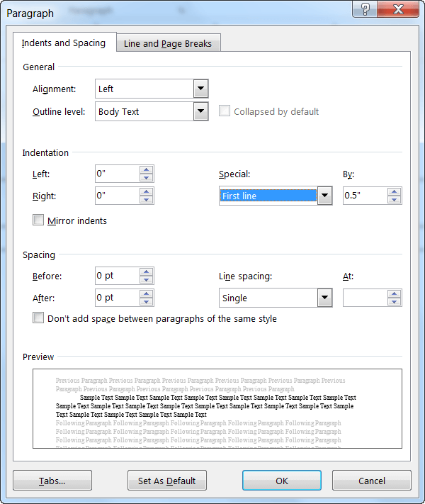Click Set As Default button
Screen dimensions: 425x504
point(167,481)
